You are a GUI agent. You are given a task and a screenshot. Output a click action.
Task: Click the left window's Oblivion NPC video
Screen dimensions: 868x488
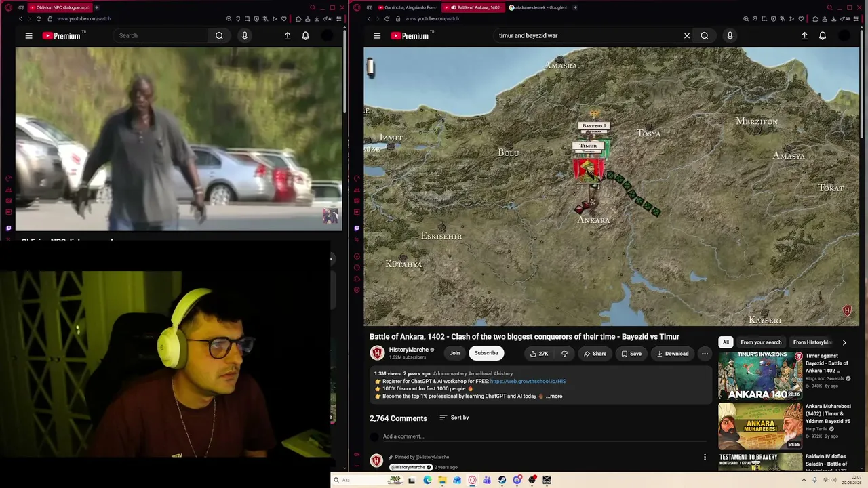click(179, 139)
